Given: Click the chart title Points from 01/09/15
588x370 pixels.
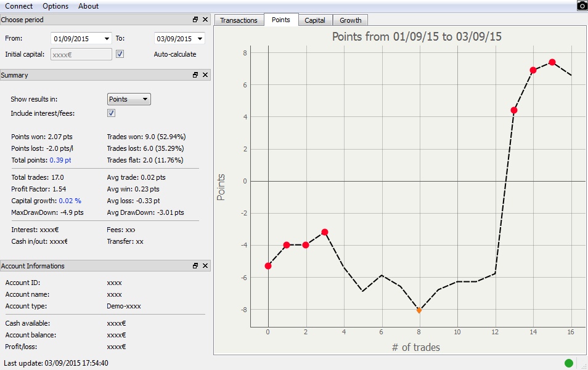Looking at the screenshot, I should (417, 36).
